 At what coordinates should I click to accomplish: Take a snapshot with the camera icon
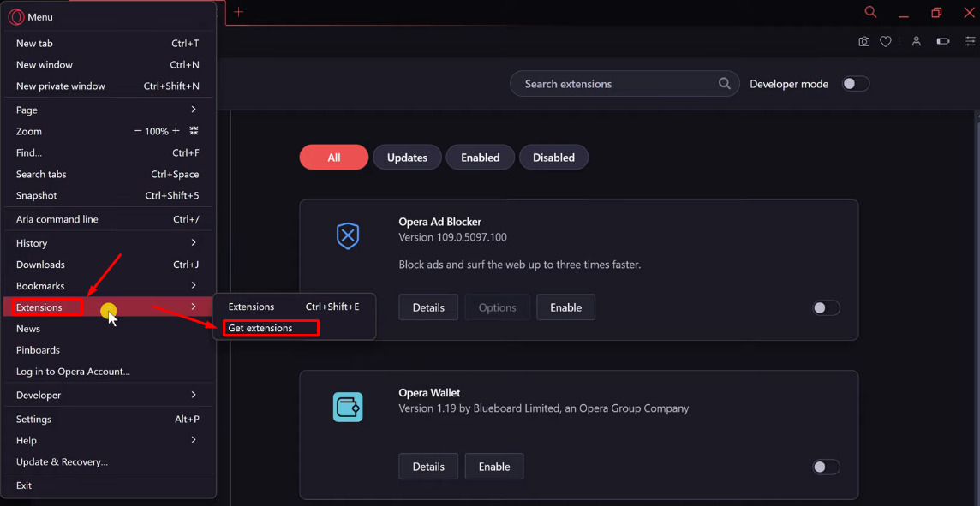point(863,41)
